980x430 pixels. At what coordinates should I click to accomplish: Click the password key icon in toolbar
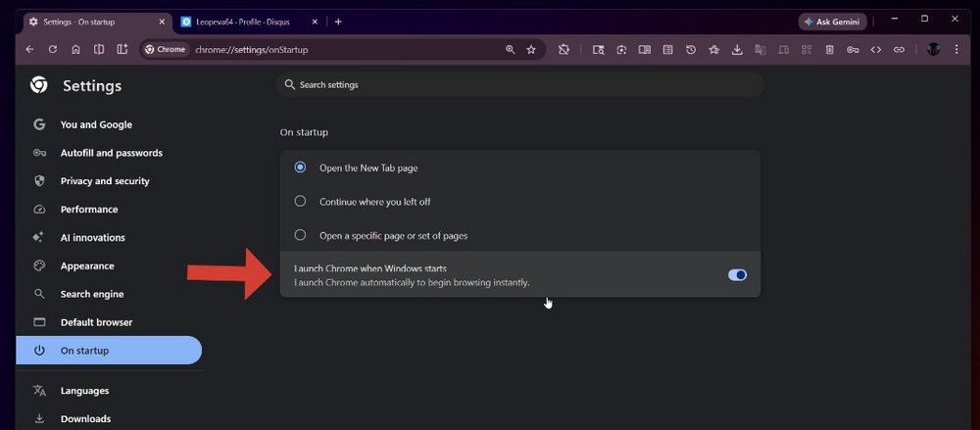tap(853, 49)
